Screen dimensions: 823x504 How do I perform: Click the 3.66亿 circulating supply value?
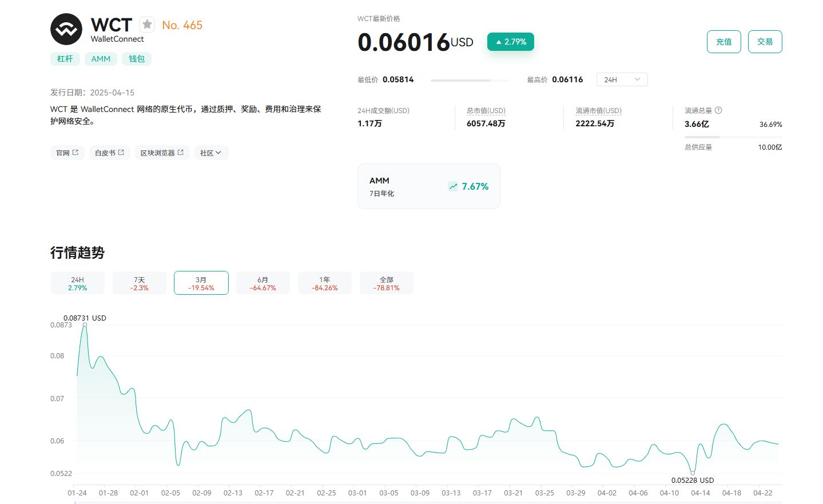pyautogui.click(x=697, y=124)
